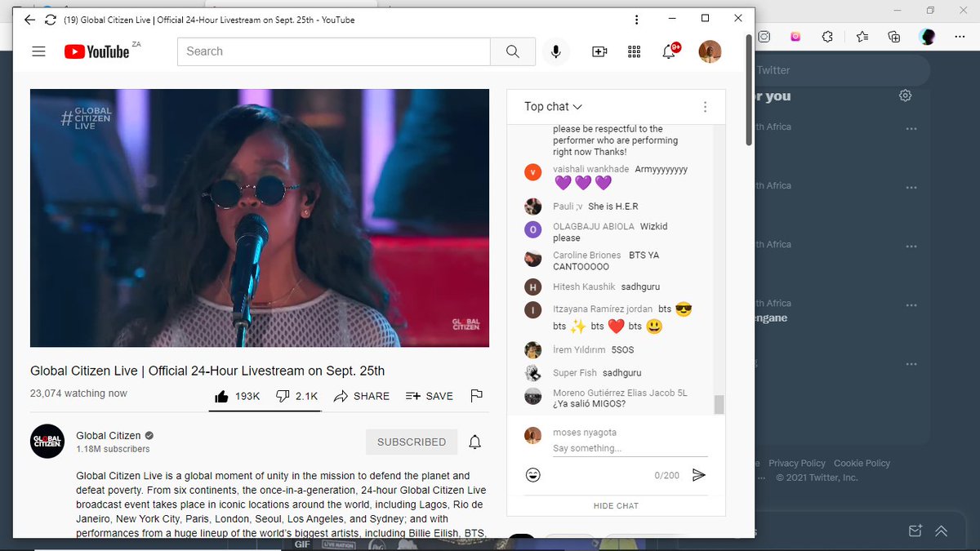This screenshot has height=551, width=980.
Task: Click inside the YouTube search box
Action: 333,51
